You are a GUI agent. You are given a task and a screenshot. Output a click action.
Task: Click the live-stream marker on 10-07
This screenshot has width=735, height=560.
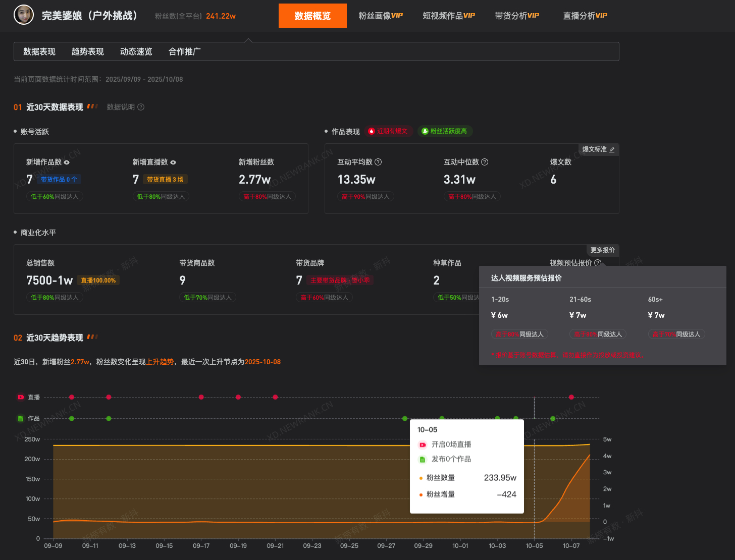pos(571,397)
